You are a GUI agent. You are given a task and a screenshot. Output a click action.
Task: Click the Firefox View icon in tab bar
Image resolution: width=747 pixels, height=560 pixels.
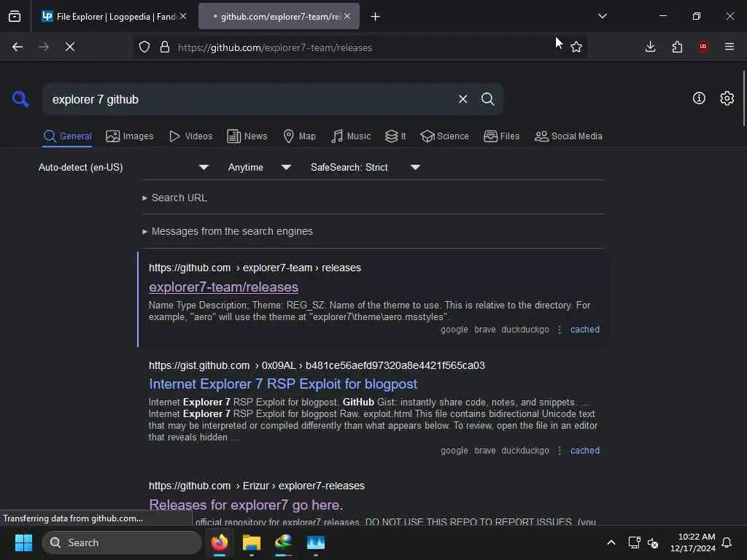click(15, 17)
